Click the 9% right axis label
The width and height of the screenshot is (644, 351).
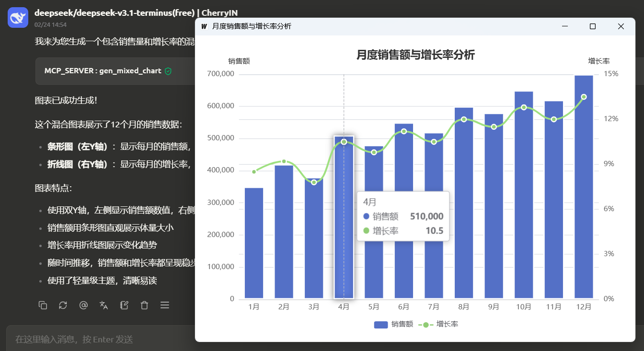click(x=609, y=164)
